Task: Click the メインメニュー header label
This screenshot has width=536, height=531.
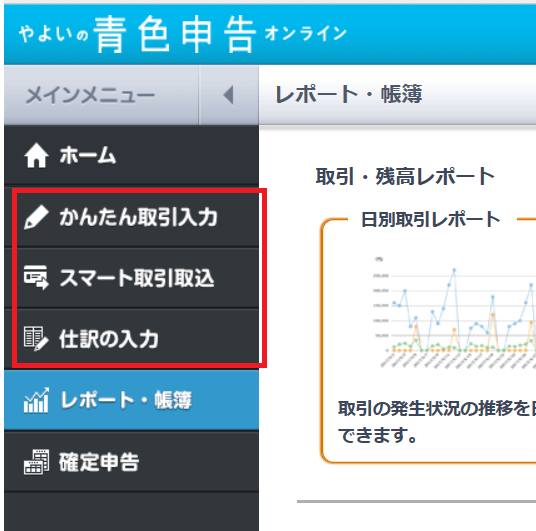Action: click(91, 95)
